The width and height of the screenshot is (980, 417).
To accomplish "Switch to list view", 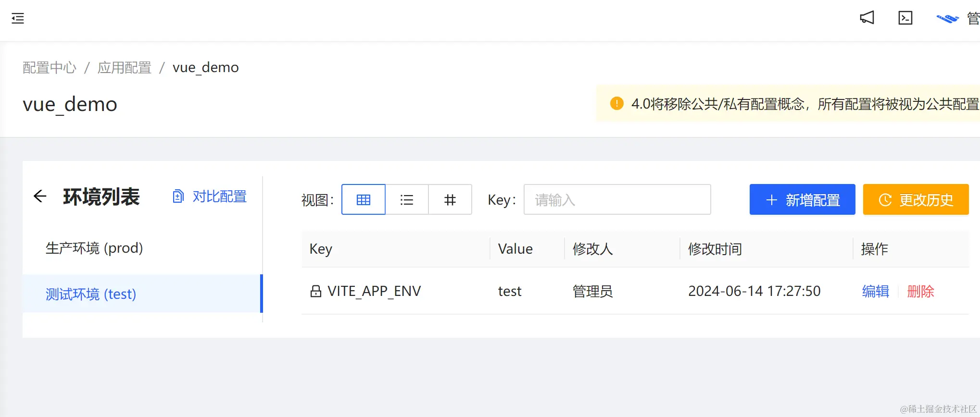I will pyautogui.click(x=407, y=199).
